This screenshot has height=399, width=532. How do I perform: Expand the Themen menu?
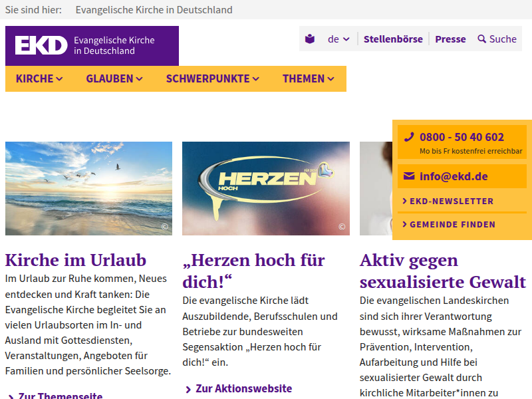[309, 78]
